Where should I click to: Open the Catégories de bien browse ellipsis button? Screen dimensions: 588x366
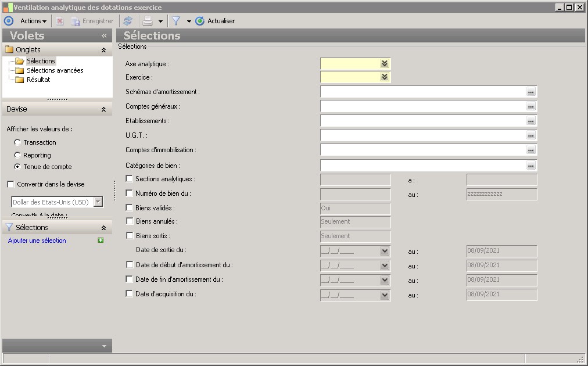pos(530,166)
